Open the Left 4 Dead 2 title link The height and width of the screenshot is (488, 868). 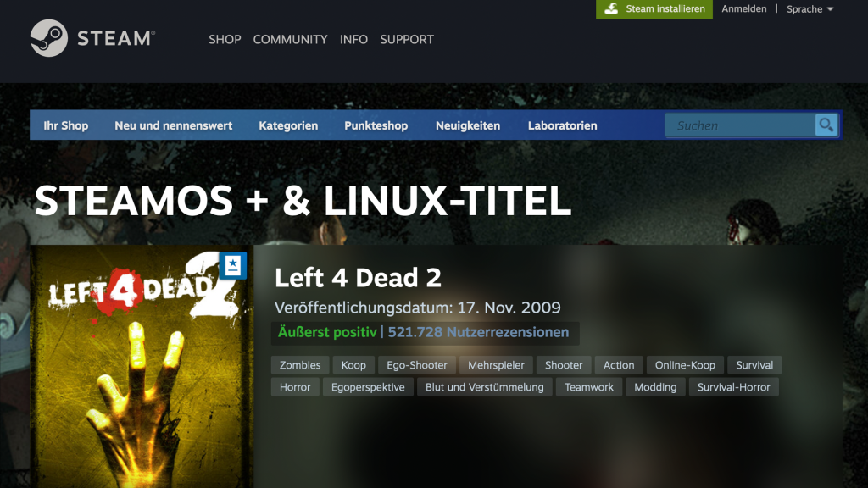[358, 278]
